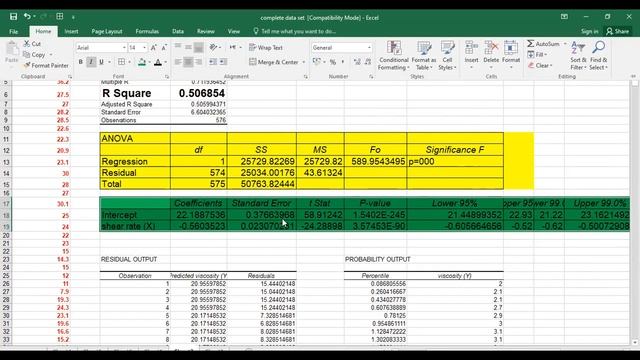Open Find & Select menu
The image size is (640, 360).
598,56
